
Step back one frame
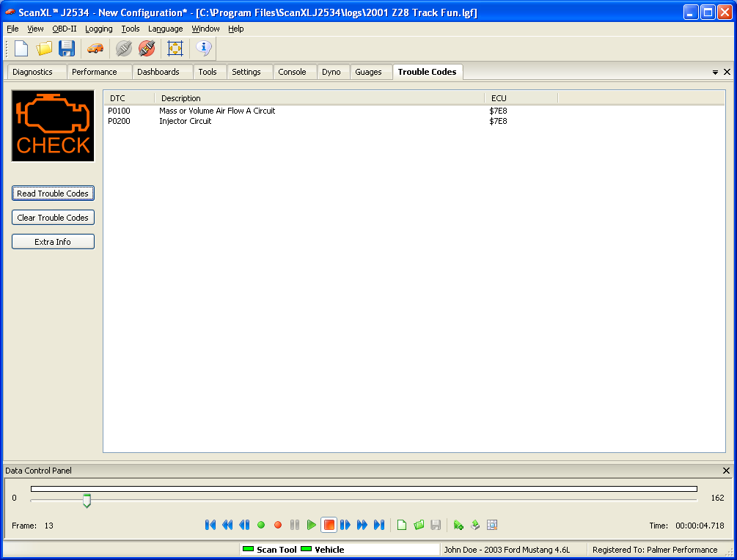[244, 525]
